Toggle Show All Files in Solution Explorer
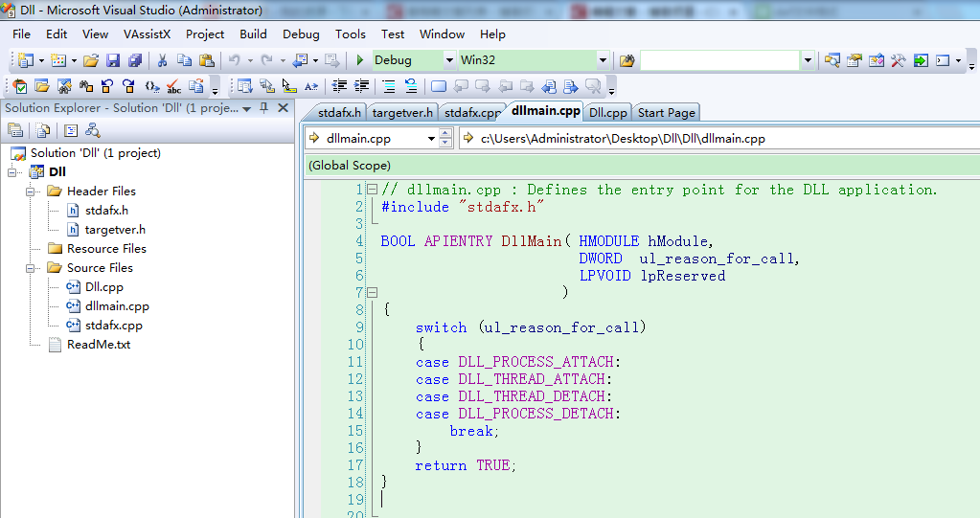Image resolution: width=980 pixels, height=518 pixels. (43, 130)
